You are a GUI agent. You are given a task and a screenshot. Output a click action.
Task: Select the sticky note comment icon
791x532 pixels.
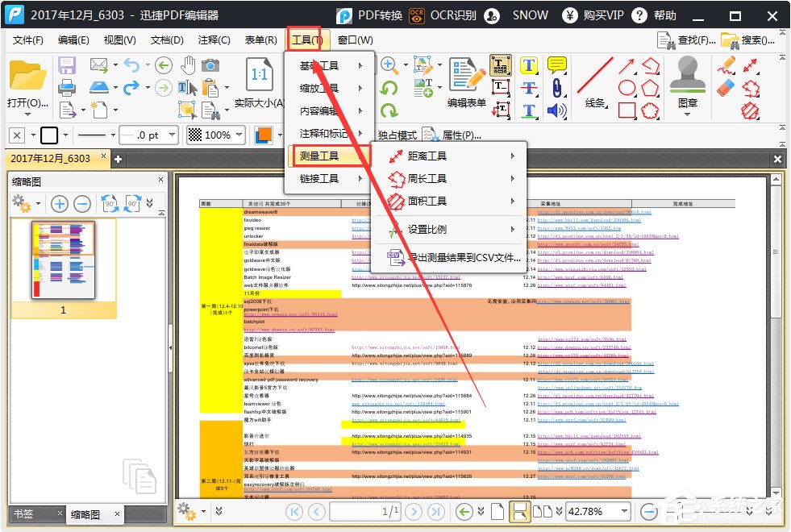click(x=556, y=65)
